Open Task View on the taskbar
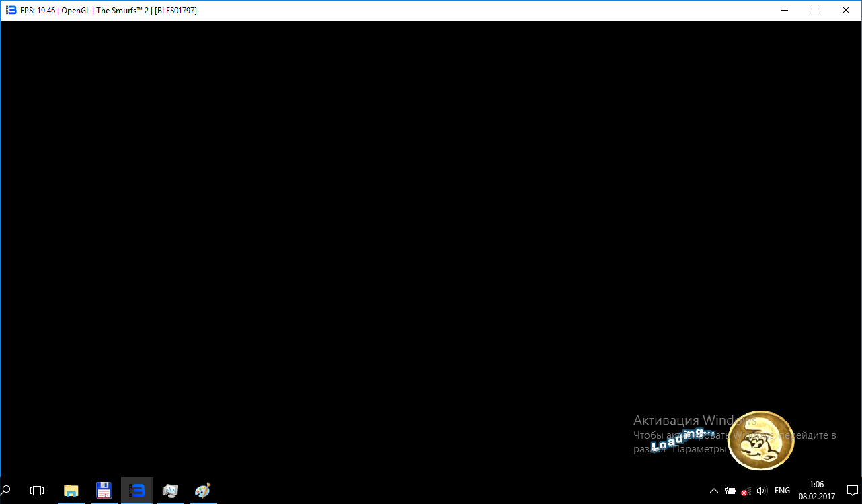This screenshot has width=862, height=504. pyautogui.click(x=37, y=491)
